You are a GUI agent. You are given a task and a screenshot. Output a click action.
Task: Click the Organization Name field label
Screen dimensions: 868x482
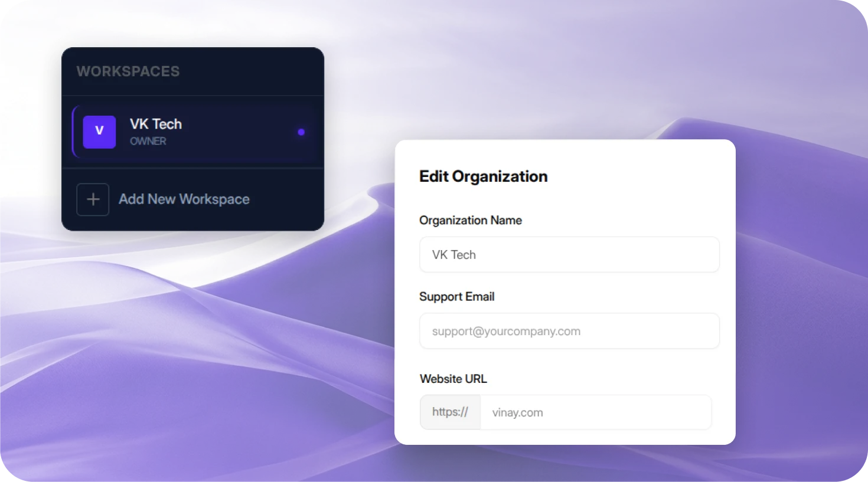pyautogui.click(x=470, y=221)
